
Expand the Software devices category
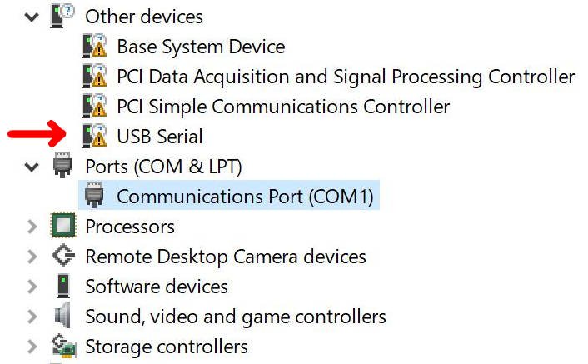point(32,287)
